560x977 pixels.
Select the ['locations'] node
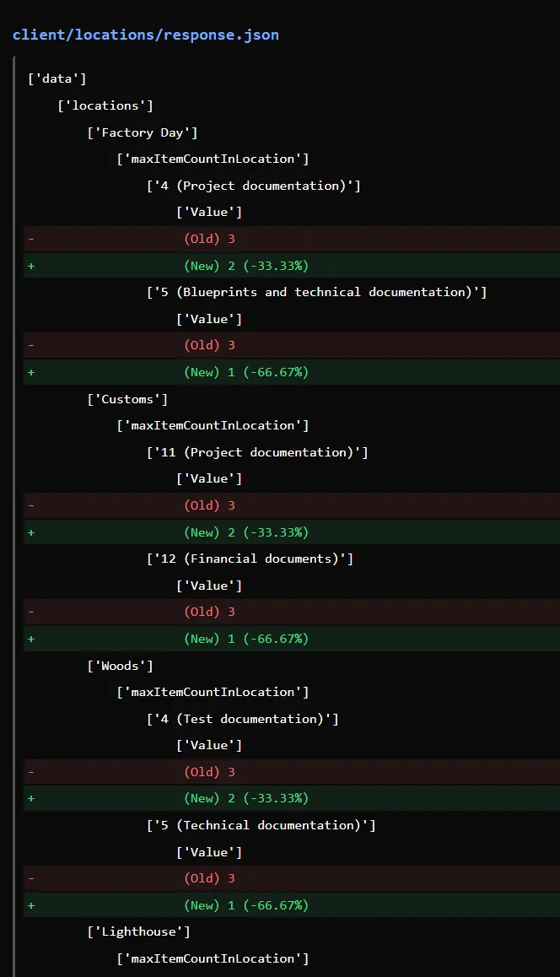(105, 105)
